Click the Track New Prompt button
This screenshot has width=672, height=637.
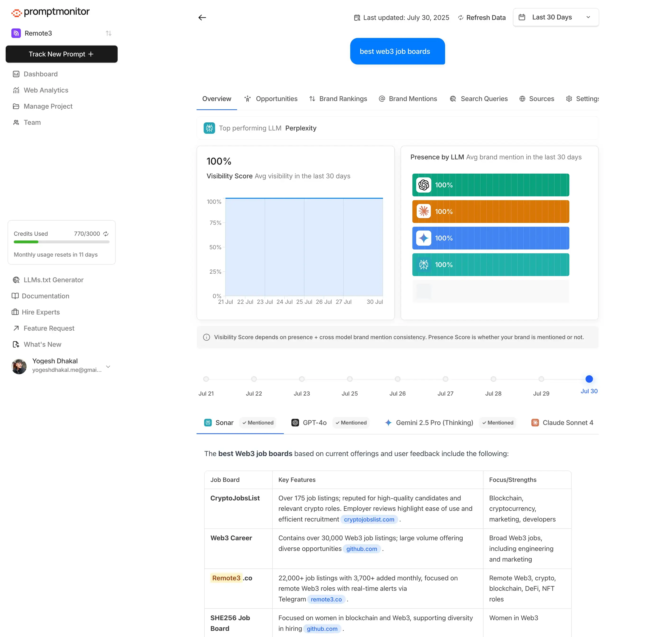[61, 54]
